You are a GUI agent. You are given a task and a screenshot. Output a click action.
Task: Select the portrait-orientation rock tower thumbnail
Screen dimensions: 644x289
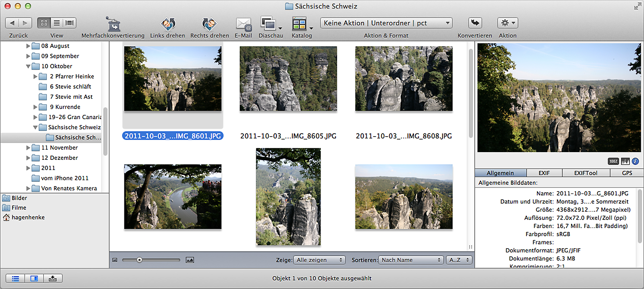click(288, 197)
